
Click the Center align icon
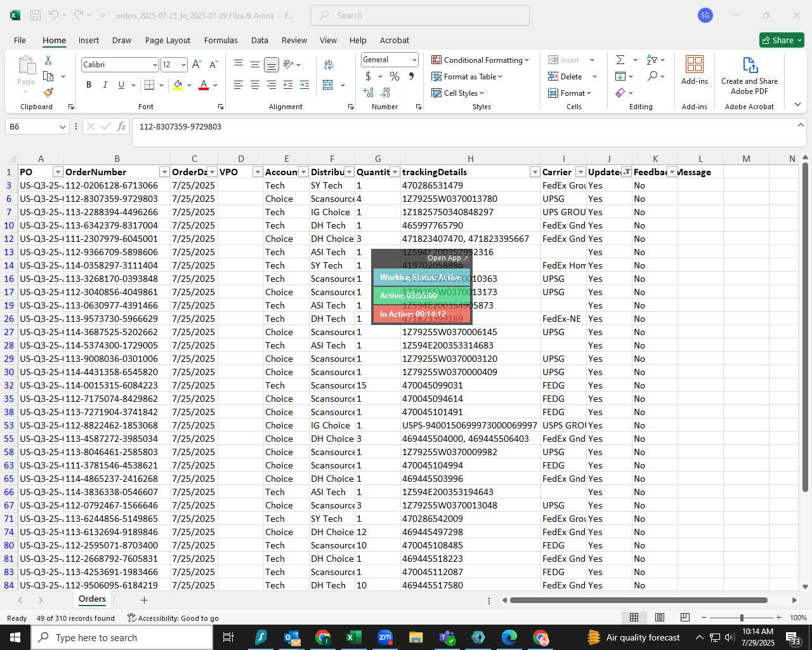tap(254, 84)
